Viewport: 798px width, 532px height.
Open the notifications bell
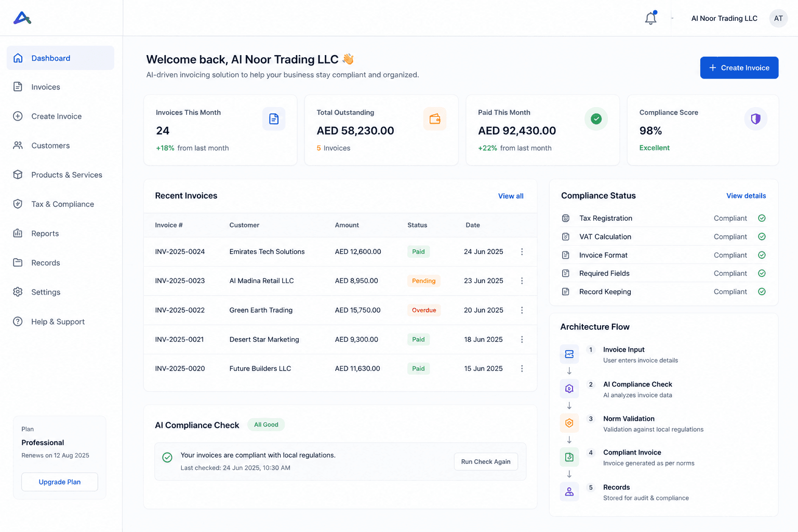[650, 18]
